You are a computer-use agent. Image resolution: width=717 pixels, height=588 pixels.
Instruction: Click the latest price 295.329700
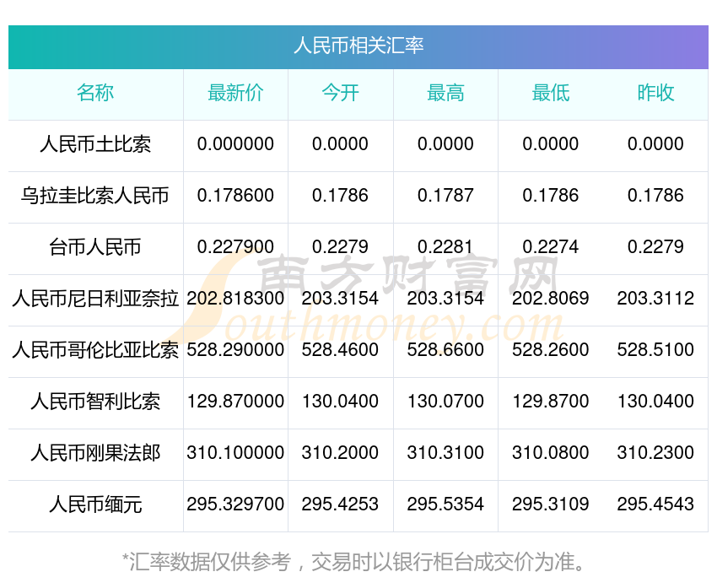click(x=235, y=504)
